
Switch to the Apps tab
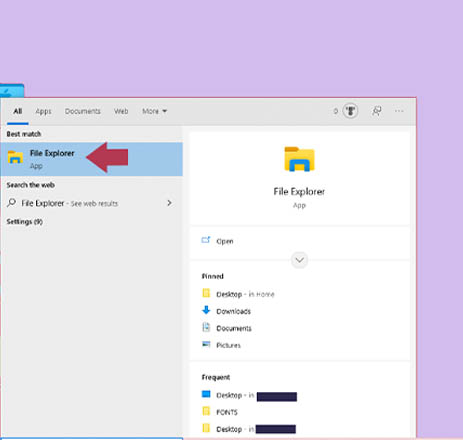(43, 111)
